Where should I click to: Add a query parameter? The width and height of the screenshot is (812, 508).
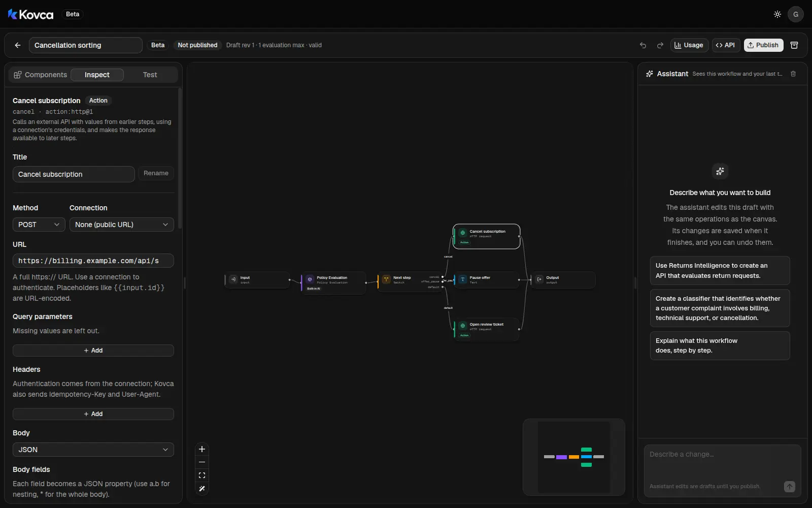point(93,351)
